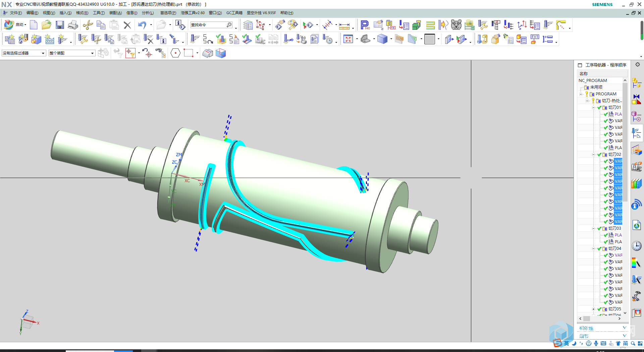Click the bear face toolbar icon
644x352 pixels.
point(456,25)
